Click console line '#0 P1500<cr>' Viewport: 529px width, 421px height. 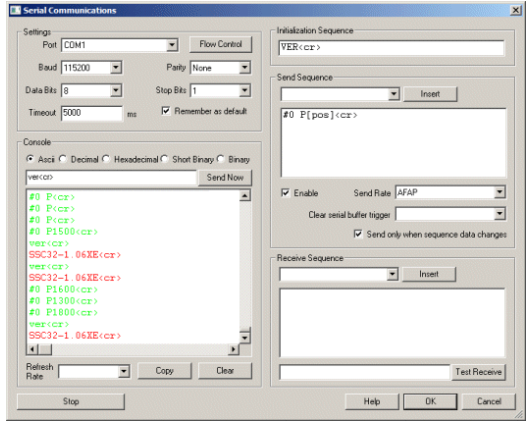[63, 232]
